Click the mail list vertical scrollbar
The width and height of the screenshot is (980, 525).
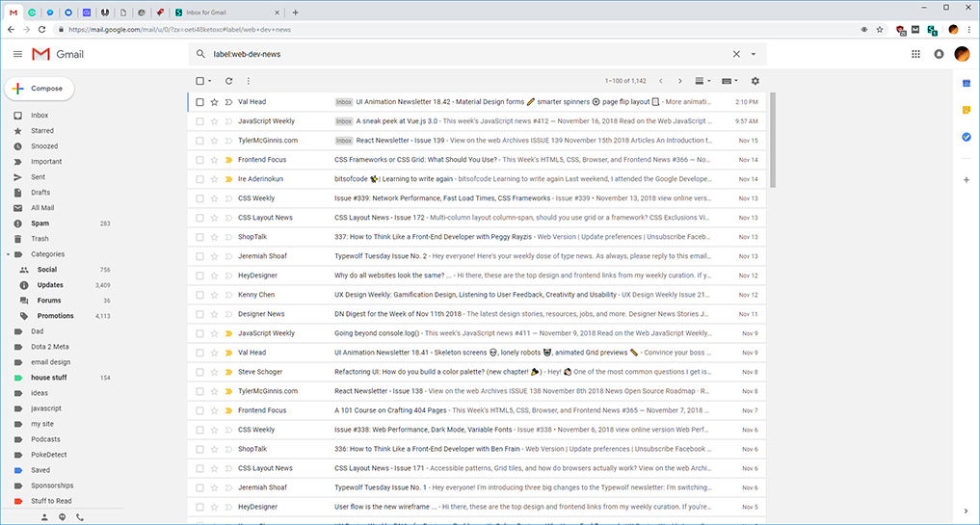click(x=773, y=140)
